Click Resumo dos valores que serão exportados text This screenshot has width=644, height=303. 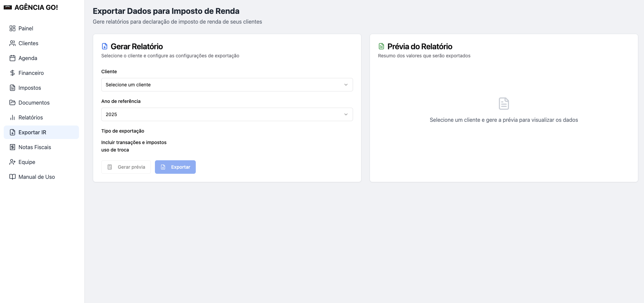coord(424,56)
